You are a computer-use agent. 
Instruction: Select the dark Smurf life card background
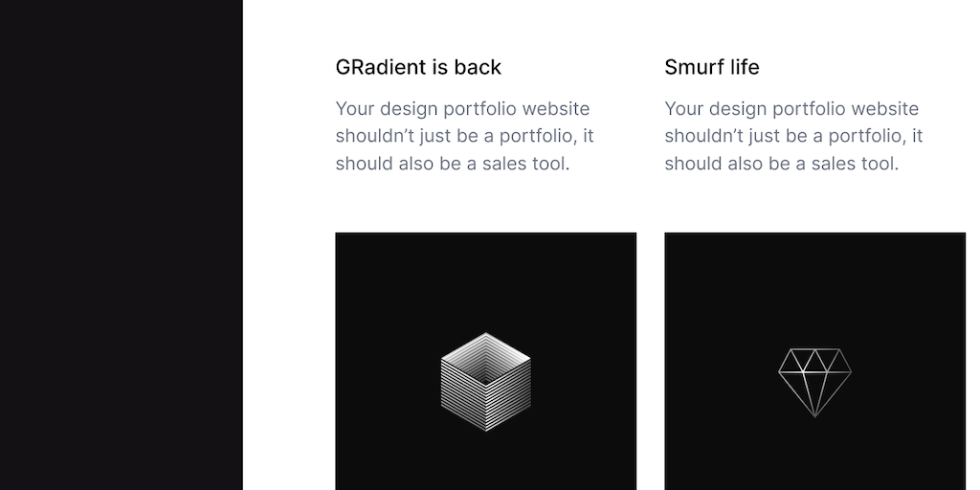[718, 287]
